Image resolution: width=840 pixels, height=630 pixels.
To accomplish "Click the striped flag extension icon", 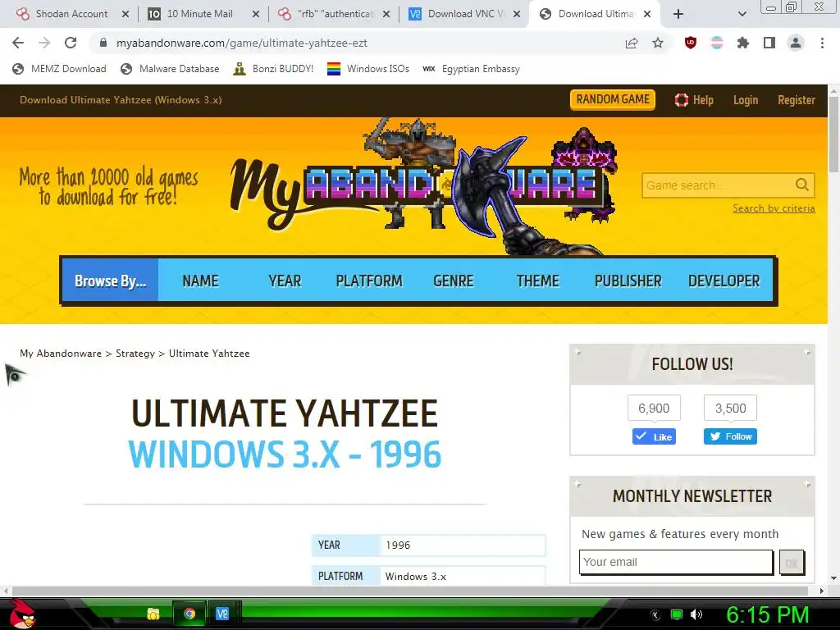I will point(717,43).
